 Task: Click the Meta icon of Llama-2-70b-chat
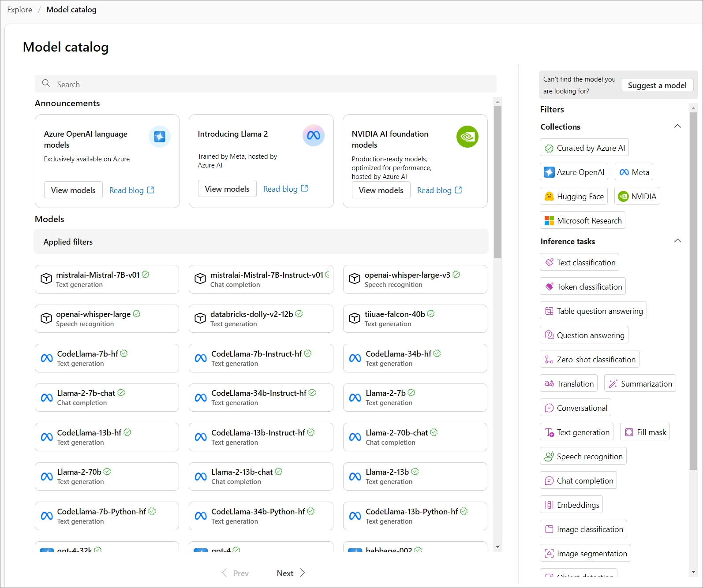(x=355, y=437)
